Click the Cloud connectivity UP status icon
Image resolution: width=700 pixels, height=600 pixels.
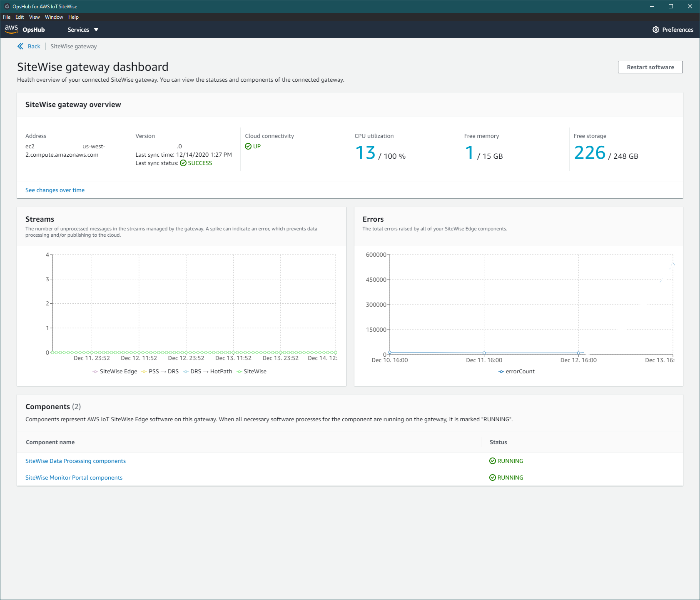point(248,146)
